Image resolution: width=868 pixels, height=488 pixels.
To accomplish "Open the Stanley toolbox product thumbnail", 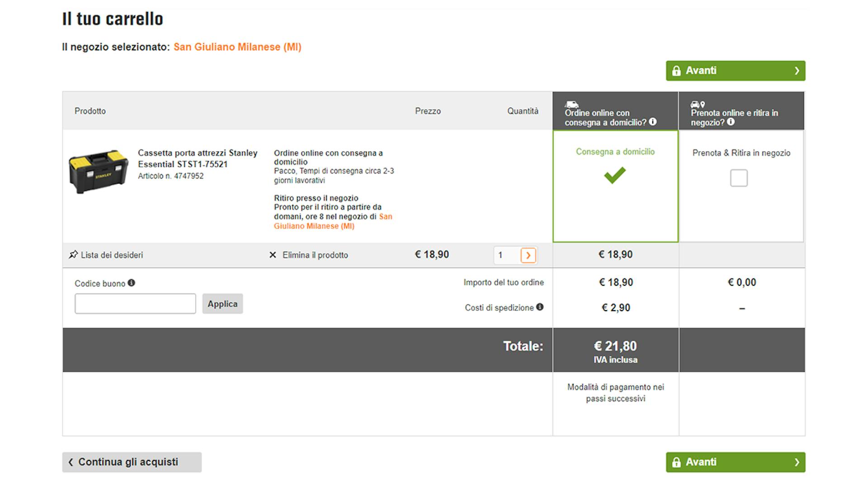I will pyautogui.click(x=99, y=171).
